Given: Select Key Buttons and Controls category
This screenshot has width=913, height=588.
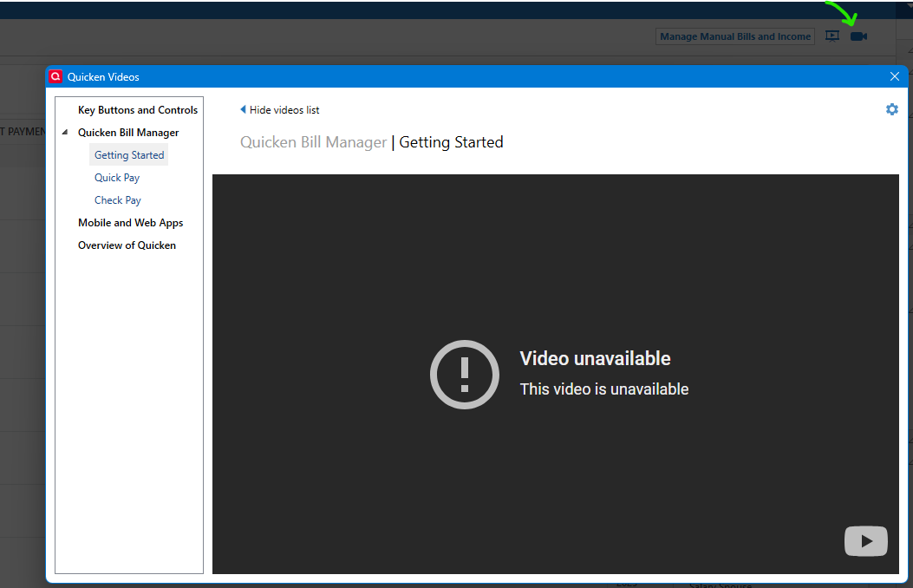Looking at the screenshot, I should [x=138, y=110].
